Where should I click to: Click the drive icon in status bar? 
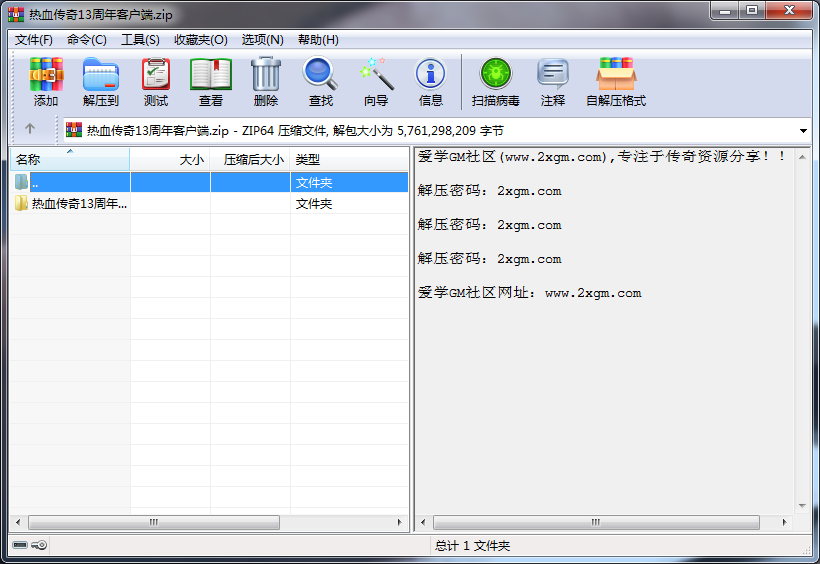point(20,545)
